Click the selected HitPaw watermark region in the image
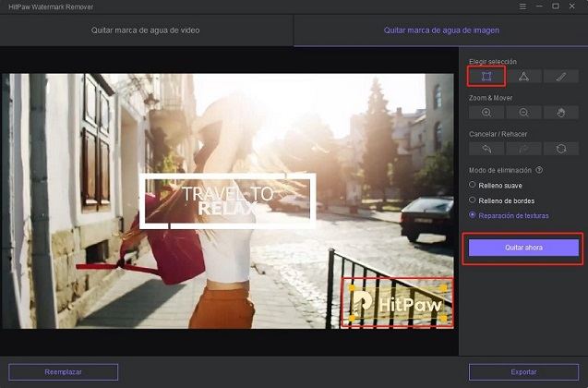Viewport: 588px width, 388px height. 398,303
